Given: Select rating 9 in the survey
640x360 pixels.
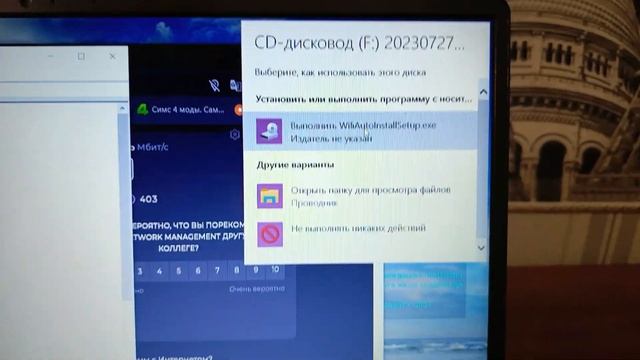Looking at the screenshot, I should 256,269.
